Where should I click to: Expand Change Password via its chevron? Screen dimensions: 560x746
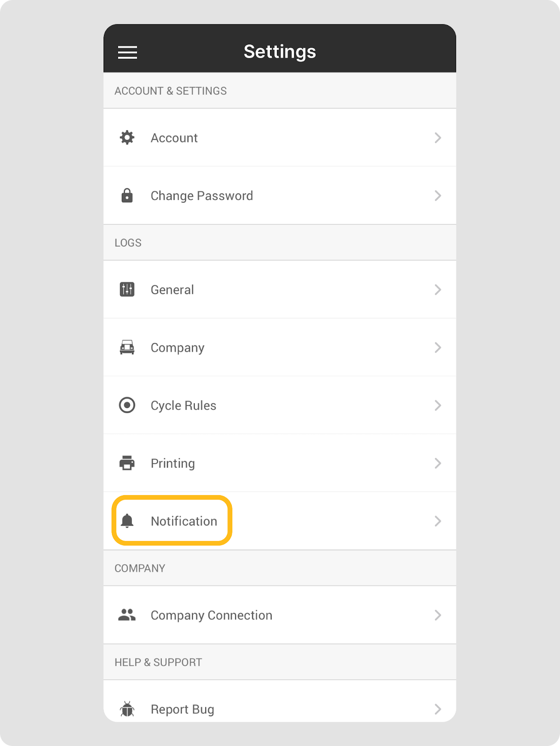coord(437,195)
